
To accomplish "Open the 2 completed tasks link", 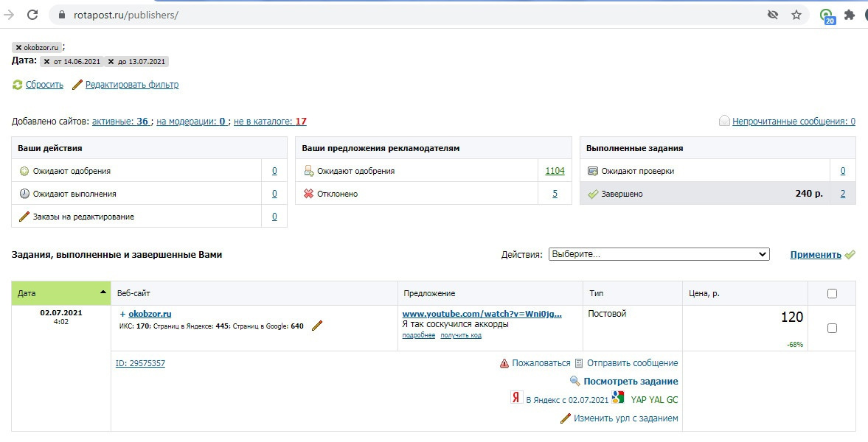I will point(843,194).
